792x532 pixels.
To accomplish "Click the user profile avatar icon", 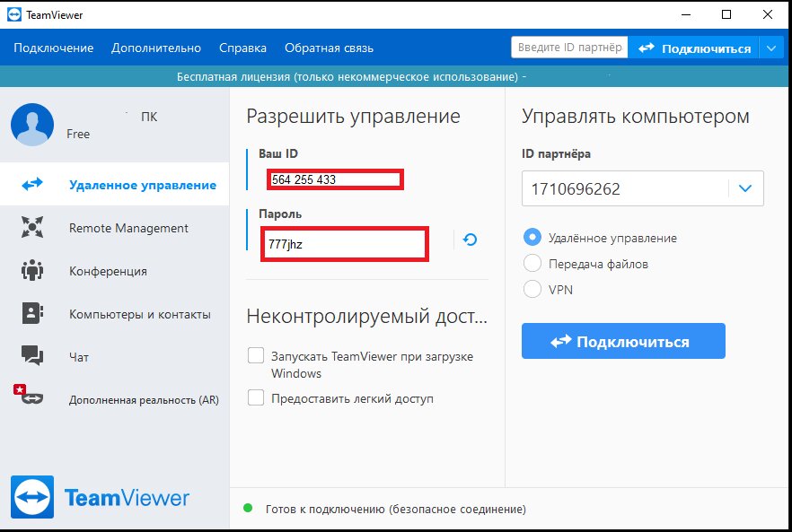I will click(32, 125).
